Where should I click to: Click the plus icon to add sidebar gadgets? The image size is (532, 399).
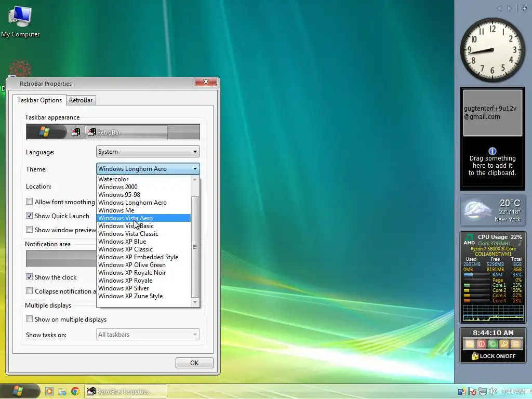click(524, 8)
